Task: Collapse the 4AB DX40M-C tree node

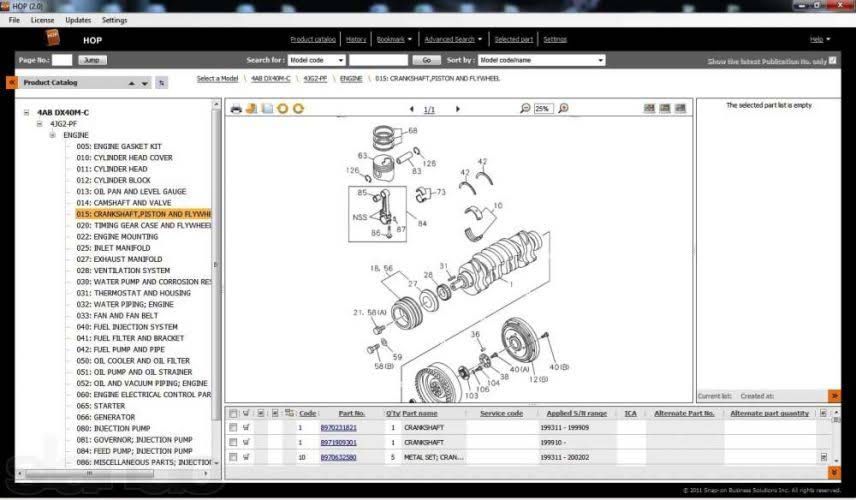Action: coord(26,112)
